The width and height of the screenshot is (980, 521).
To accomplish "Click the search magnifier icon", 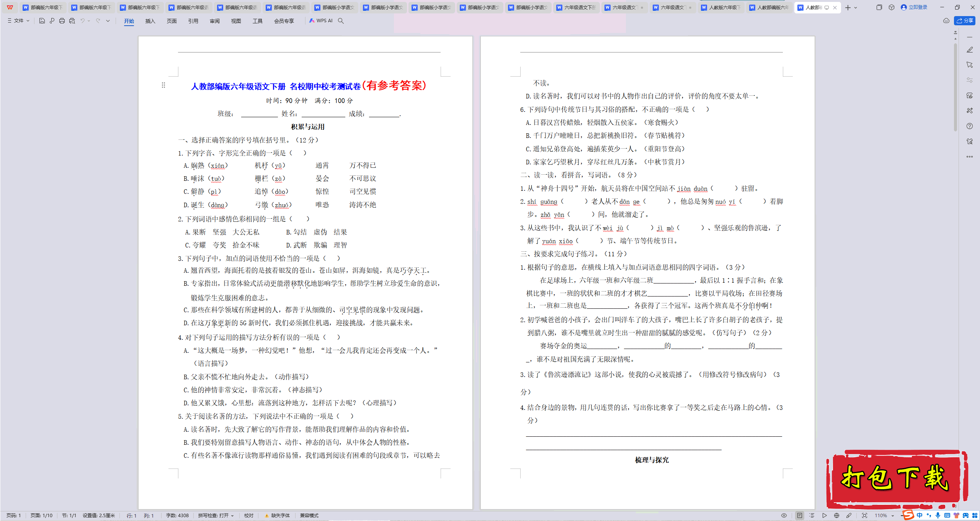I will tap(341, 21).
